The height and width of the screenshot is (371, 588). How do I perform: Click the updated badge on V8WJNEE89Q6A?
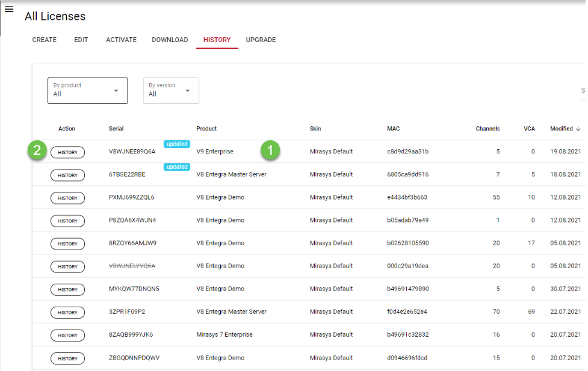click(x=177, y=144)
